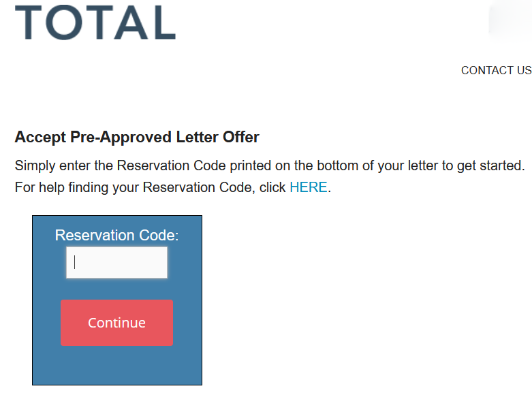Click the word 'Offer' in the heading

(241, 137)
